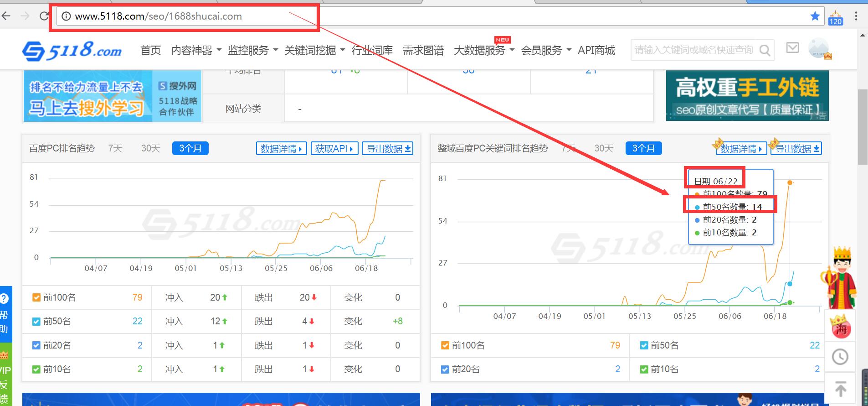
Task: Expand the 监控服务 dropdown menu
Action: pos(252,50)
